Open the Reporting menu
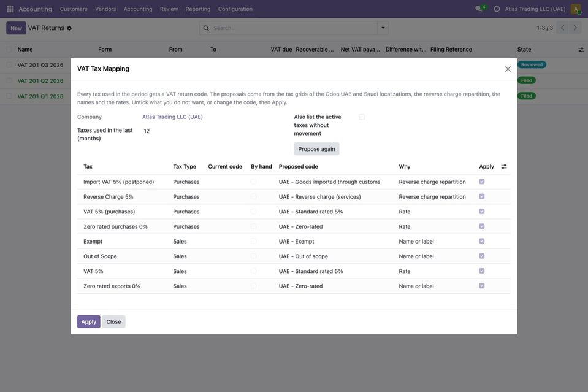This screenshot has height=392, width=588. [198, 9]
